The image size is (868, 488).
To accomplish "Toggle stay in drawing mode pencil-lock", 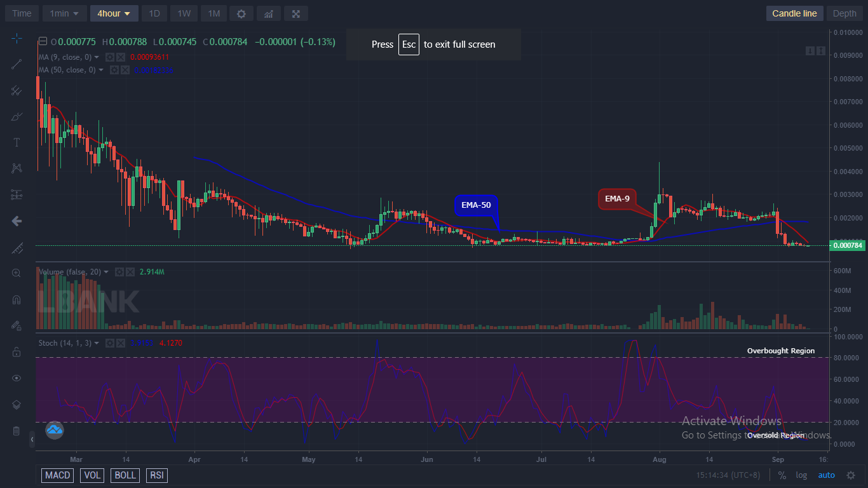I will click(17, 326).
